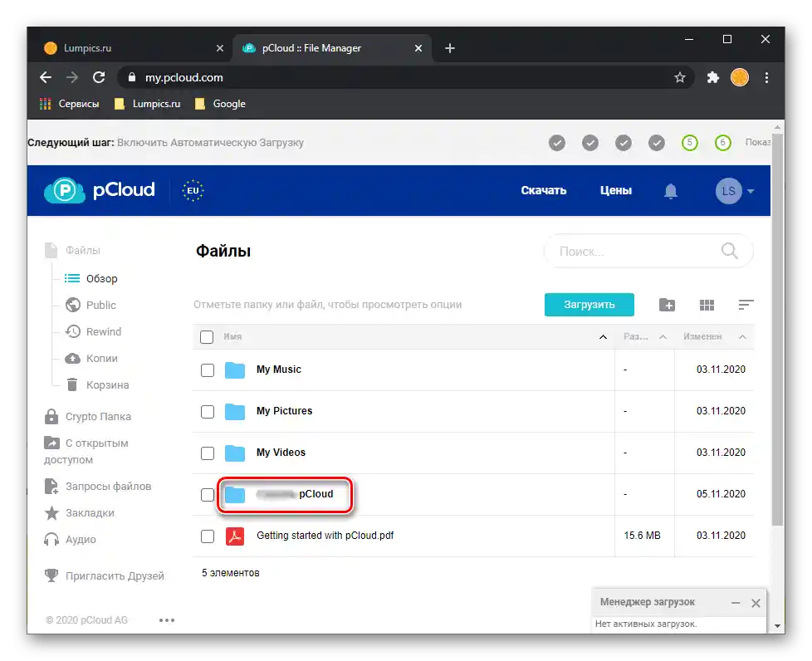Open Закладки section
Image resolution: width=812 pixels, height=661 pixels.
tap(79, 513)
